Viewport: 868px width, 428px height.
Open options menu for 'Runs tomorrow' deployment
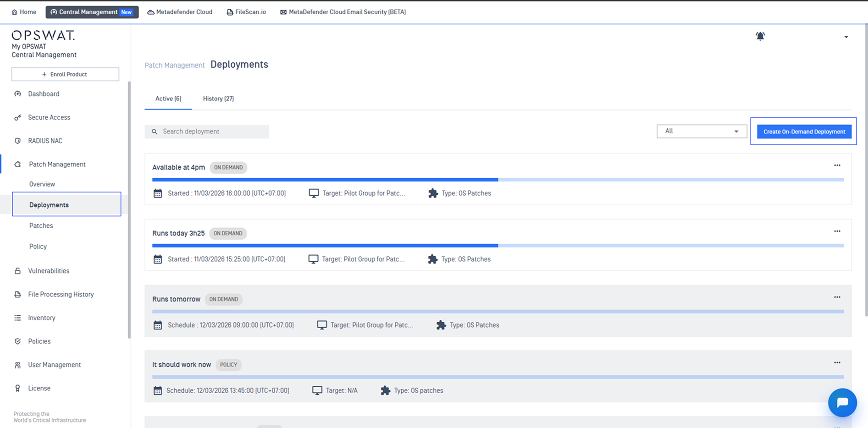[837, 297]
